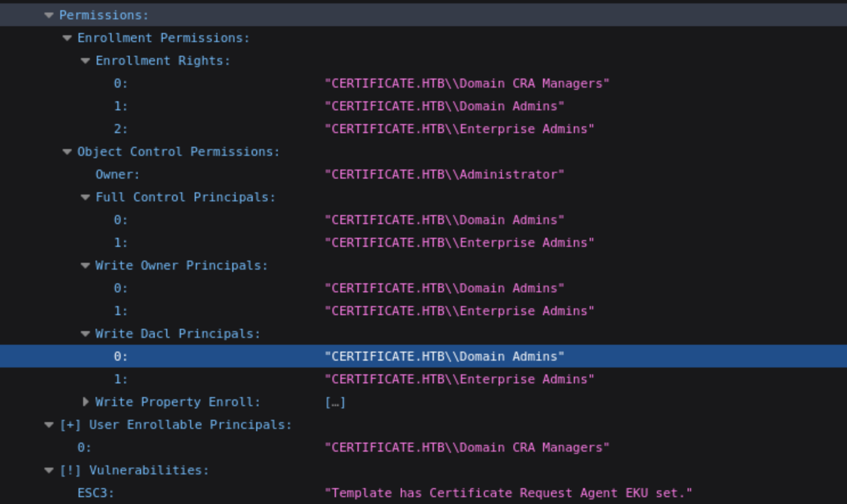Select Domain CRA Managers under Enrollment Rights

[x=467, y=84]
